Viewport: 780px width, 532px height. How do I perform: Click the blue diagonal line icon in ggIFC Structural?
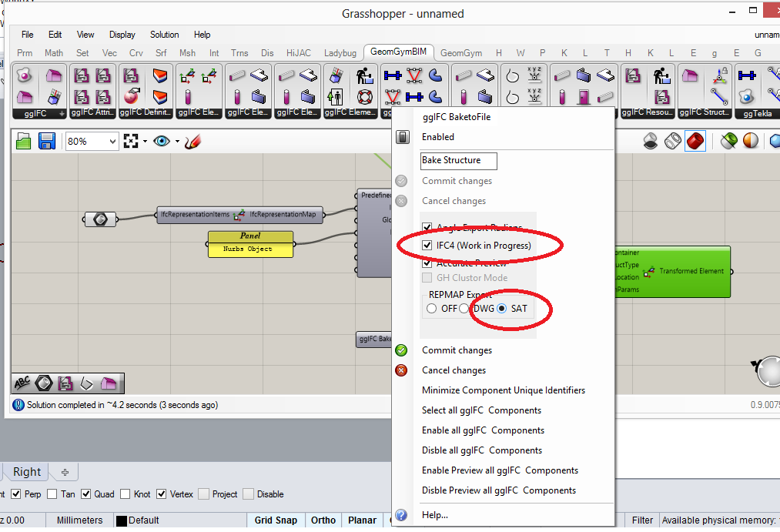click(x=719, y=96)
